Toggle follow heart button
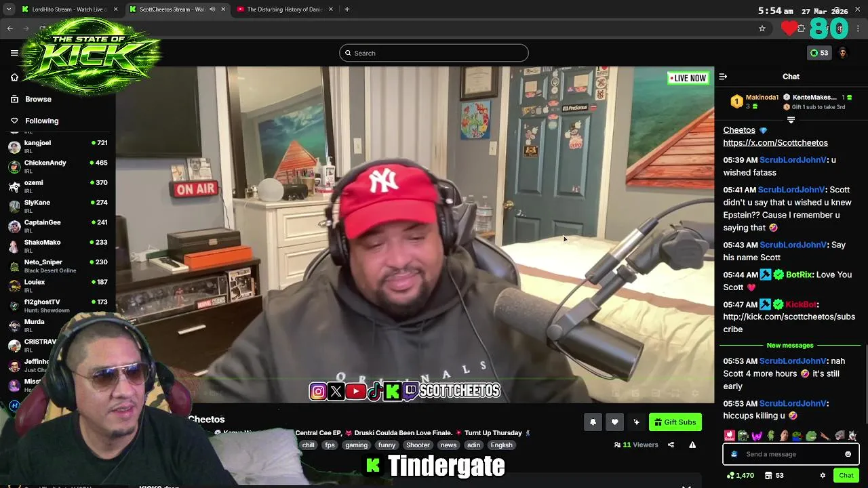 [x=614, y=422]
